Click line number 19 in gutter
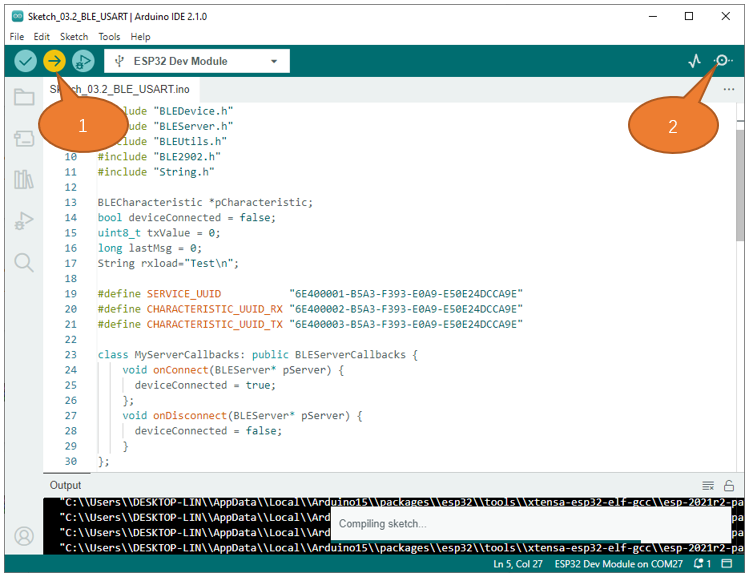This screenshot has width=750, height=578. tap(71, 294)
